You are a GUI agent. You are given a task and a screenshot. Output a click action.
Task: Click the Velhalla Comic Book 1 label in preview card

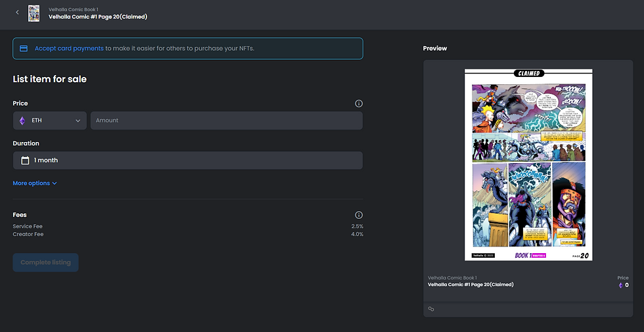pos(452,277)
